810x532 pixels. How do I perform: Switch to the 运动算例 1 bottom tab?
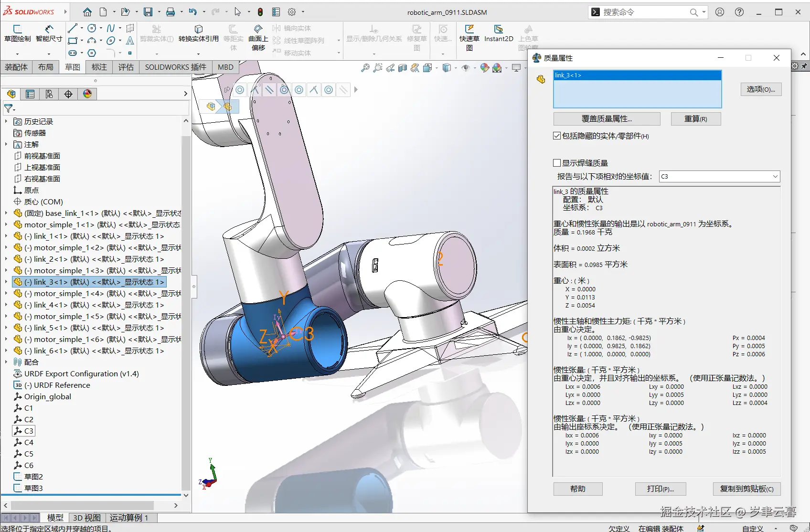(x=129, y=518)
